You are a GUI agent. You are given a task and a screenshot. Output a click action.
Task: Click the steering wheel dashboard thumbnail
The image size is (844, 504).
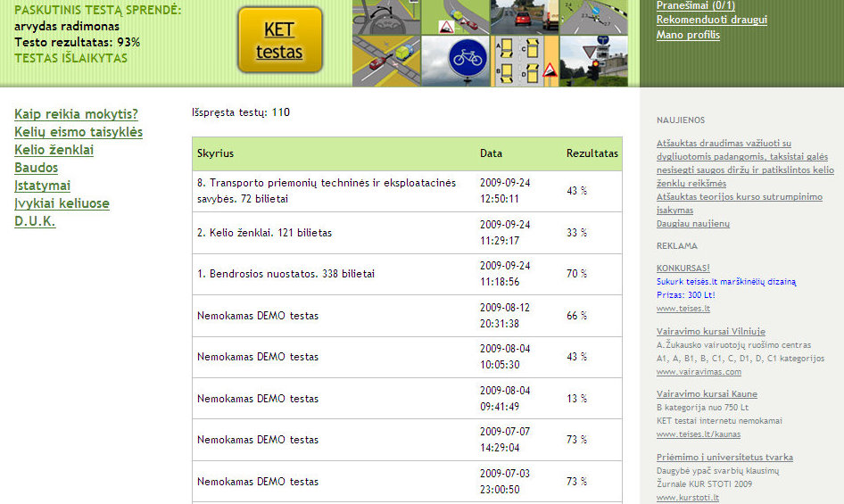[386, 17]
